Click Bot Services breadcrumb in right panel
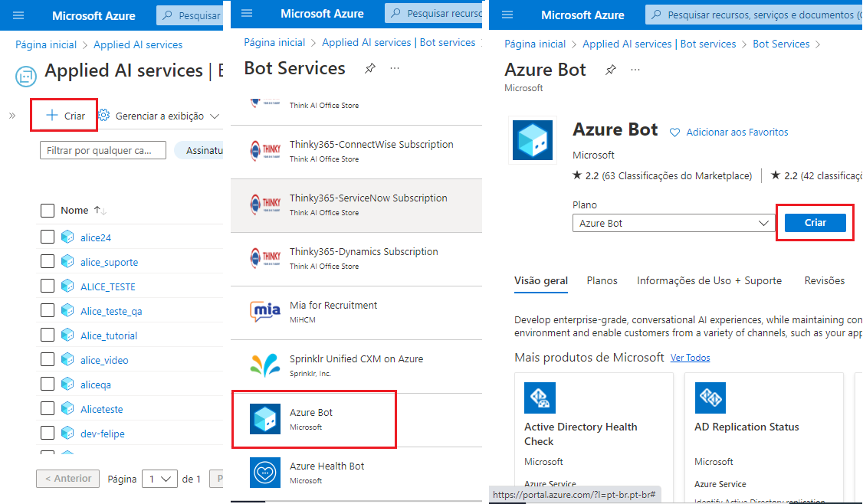Viewport: 863px width, 504px height. (781, 44)
